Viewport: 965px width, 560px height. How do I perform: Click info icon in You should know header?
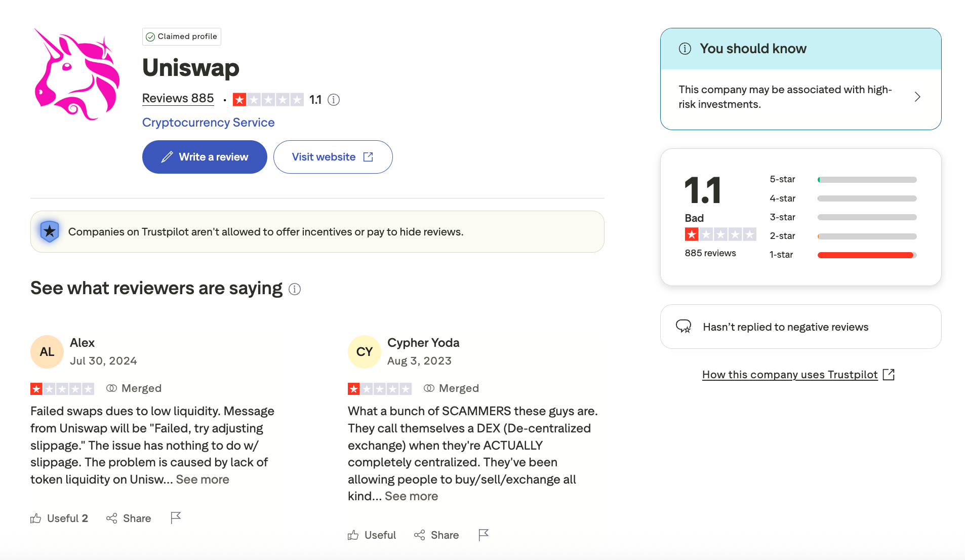pos(685,49)
